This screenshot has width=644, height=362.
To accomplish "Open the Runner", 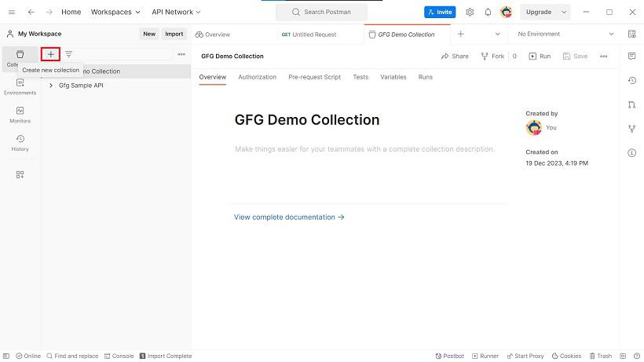I will click(485, 356).
